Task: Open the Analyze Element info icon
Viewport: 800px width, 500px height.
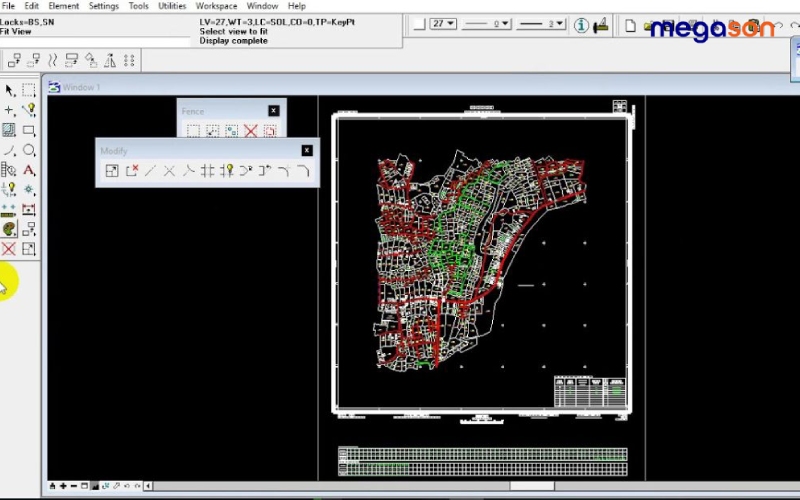Action: click(582, 25)
